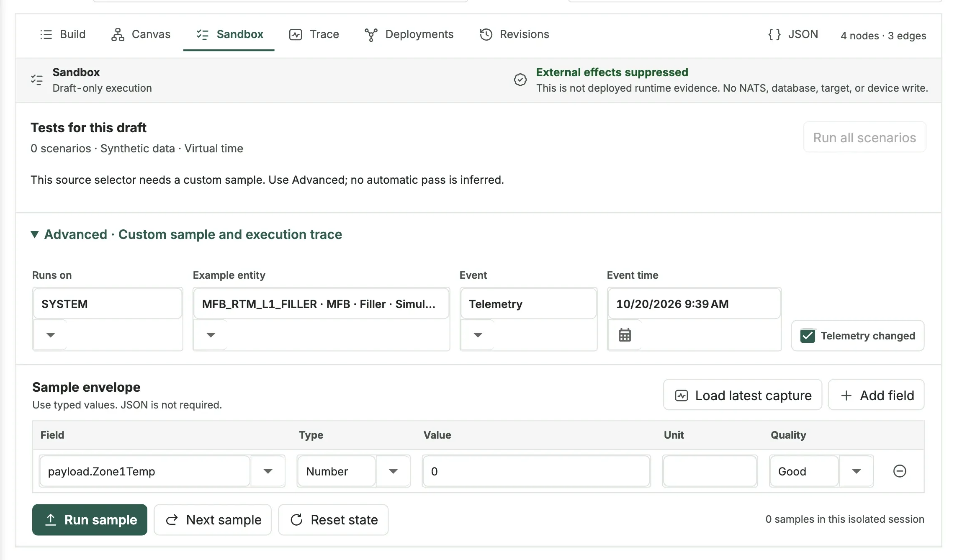
Task: Click the payload.Zone1Temp field text box
Action: (145, 471)
